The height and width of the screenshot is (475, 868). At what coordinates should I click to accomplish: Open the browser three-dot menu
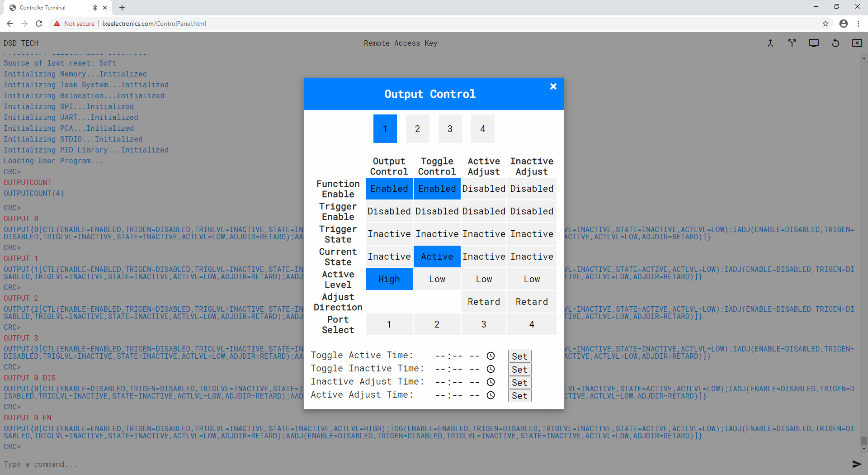tap(858, 24)
